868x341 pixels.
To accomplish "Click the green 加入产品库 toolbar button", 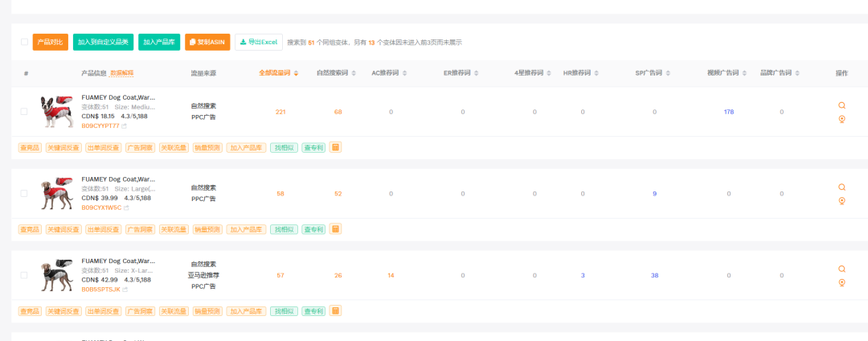I will pyautogui.click(x=159, y=42).
